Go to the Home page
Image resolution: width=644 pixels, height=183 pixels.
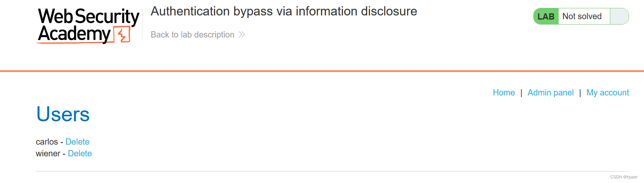pyautogui.click(x=504, y=93)
